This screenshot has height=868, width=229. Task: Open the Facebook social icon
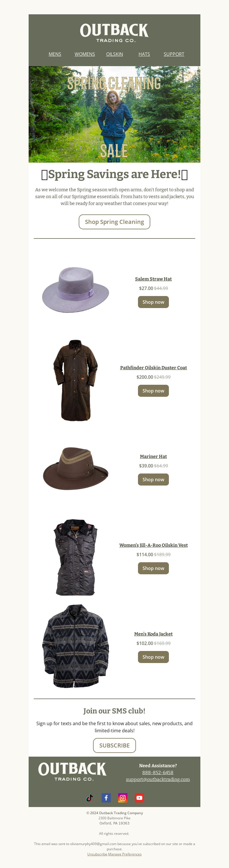(106, 798)
